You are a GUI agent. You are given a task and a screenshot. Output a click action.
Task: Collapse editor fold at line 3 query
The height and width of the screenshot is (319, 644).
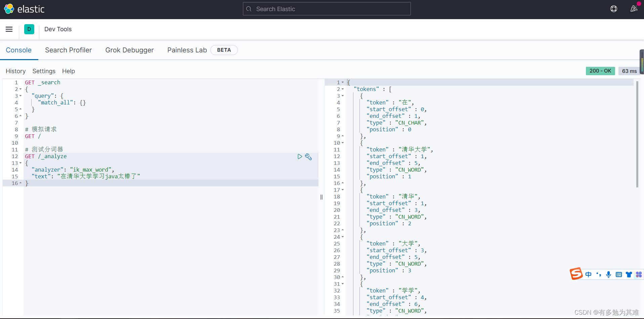tap(20, 96)
